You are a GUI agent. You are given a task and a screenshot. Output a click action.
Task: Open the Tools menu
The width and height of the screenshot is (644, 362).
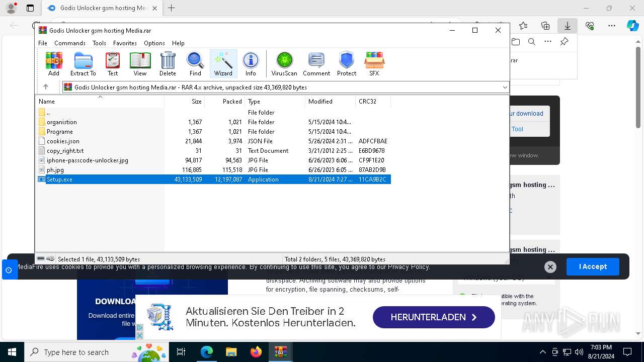pos(99,43)
